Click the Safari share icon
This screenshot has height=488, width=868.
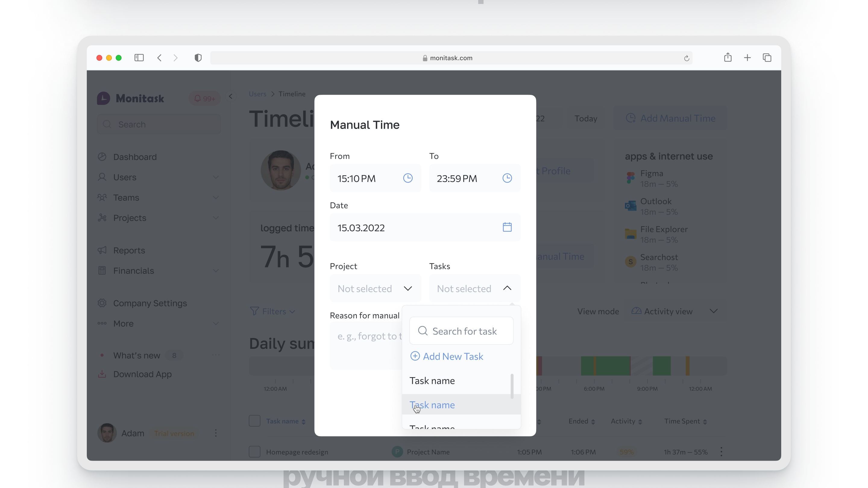(728, 58)
